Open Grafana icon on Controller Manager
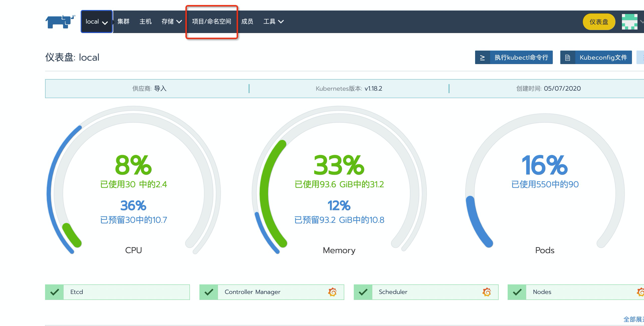The height and width of the screenshot is (326, 644). tap(332, 292)
